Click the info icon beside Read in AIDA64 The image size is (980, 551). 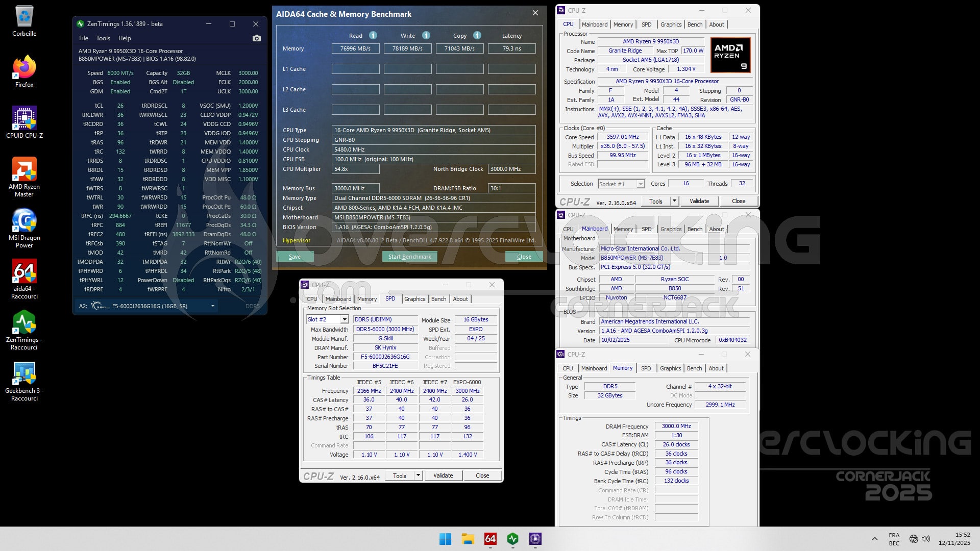tap(373, 35)
